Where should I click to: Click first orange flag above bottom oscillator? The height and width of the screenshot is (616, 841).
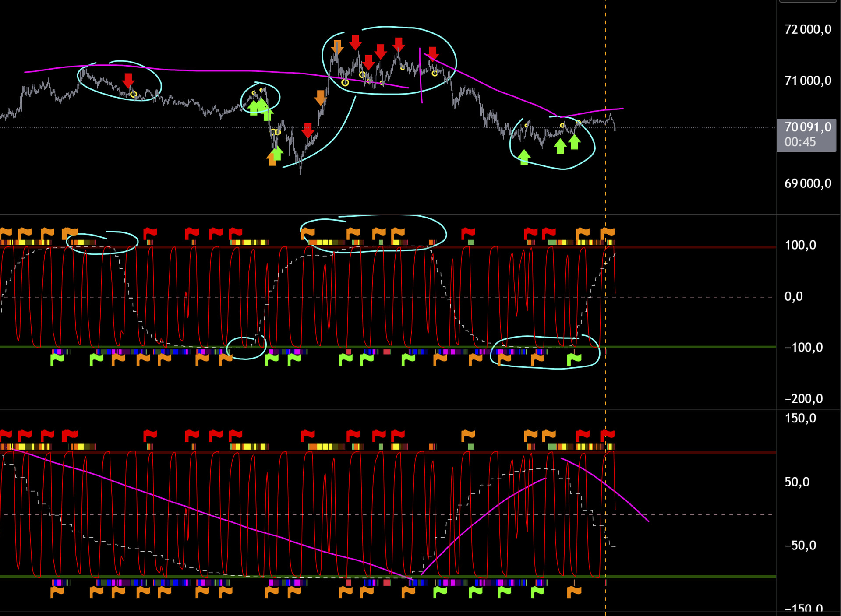point(468,435)
